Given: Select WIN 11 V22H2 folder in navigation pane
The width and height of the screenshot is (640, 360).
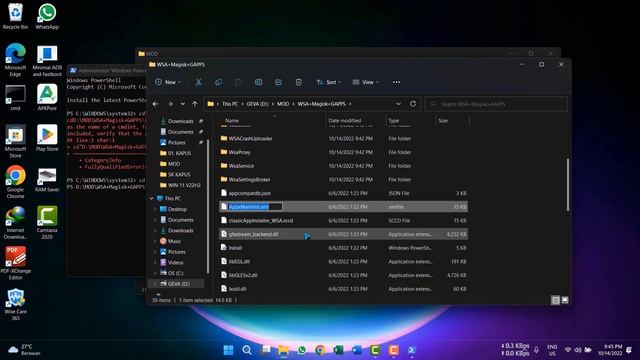Looking at the screenshot, I should coord(184,185).
